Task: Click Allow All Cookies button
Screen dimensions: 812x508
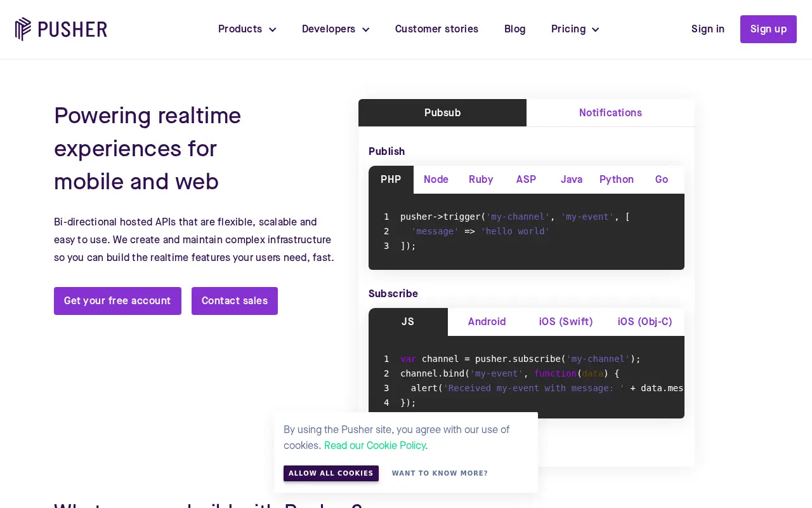Action: [331, 474]
